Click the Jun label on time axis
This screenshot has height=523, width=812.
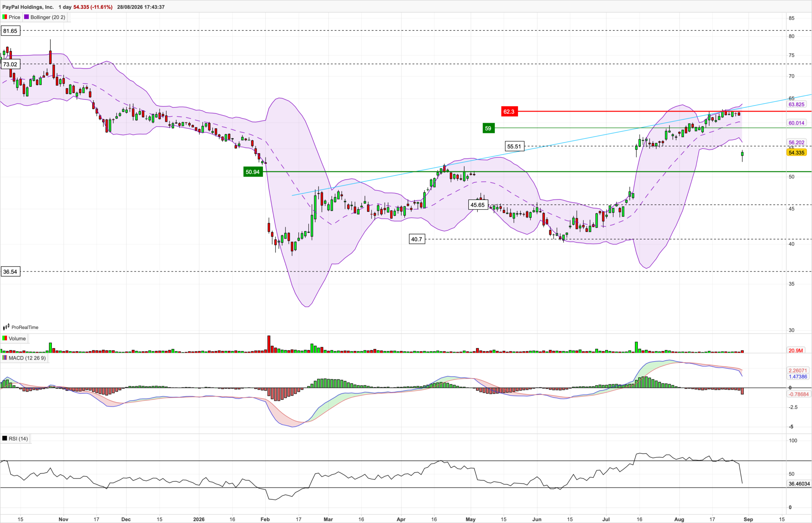537,519
